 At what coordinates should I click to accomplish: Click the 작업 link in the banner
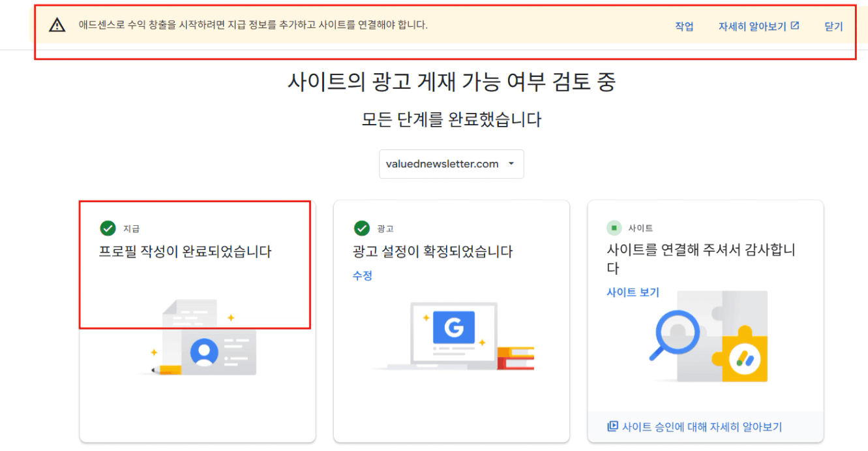684,27
